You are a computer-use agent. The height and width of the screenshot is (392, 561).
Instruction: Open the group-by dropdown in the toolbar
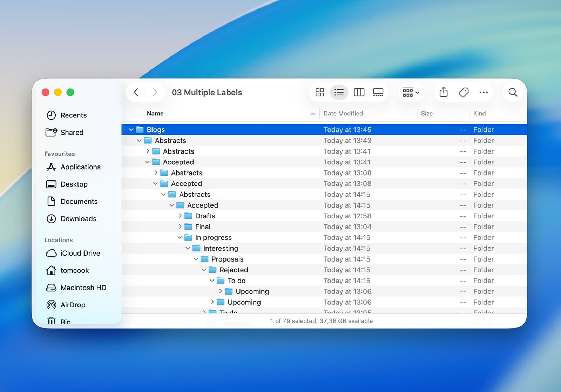pyautogui.click(x=410, y=92)
